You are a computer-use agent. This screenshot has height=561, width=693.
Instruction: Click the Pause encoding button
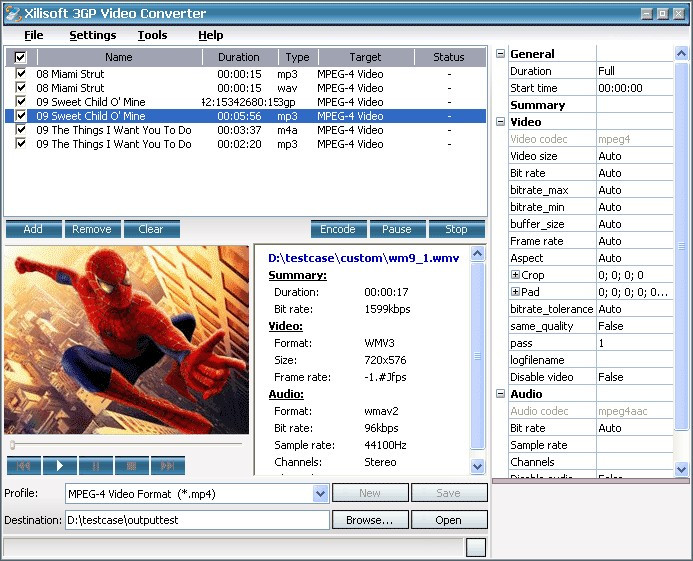click(398, 229)
